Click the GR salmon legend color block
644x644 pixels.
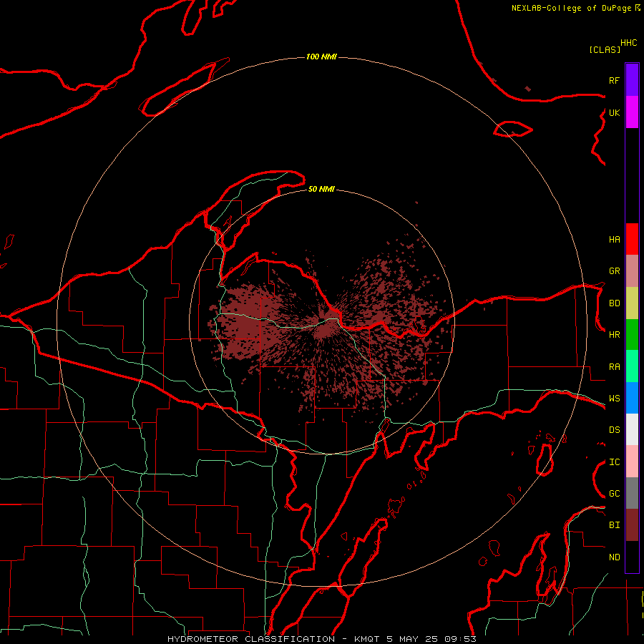632,271
